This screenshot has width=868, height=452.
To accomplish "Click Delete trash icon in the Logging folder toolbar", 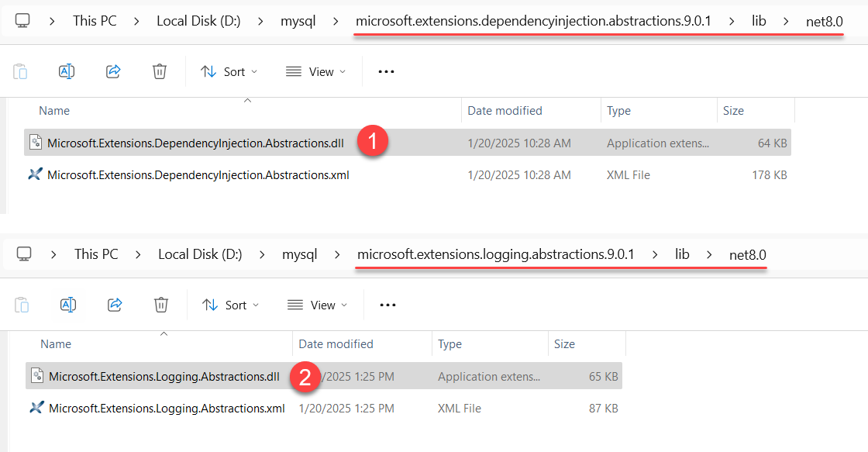I will point(161,305).
